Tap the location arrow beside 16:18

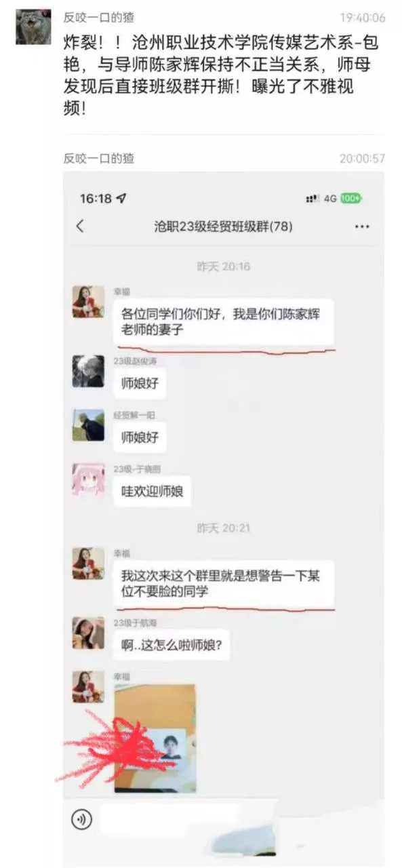click(x=121, y=199)
